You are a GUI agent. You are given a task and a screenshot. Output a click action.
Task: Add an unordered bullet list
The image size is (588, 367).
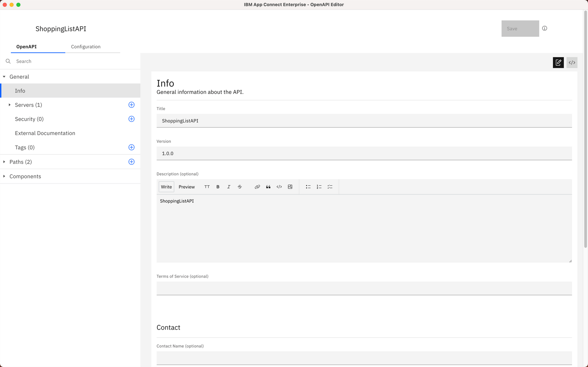[308, 187]
